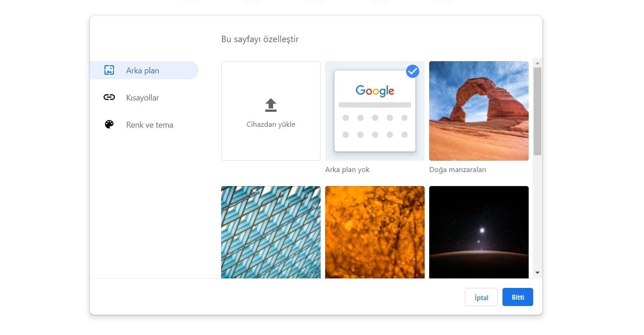This screenshot has height=335, width=644.
Task: Select the Arka plan menu label
Action: pyautogui.click(x=142, y=71)
